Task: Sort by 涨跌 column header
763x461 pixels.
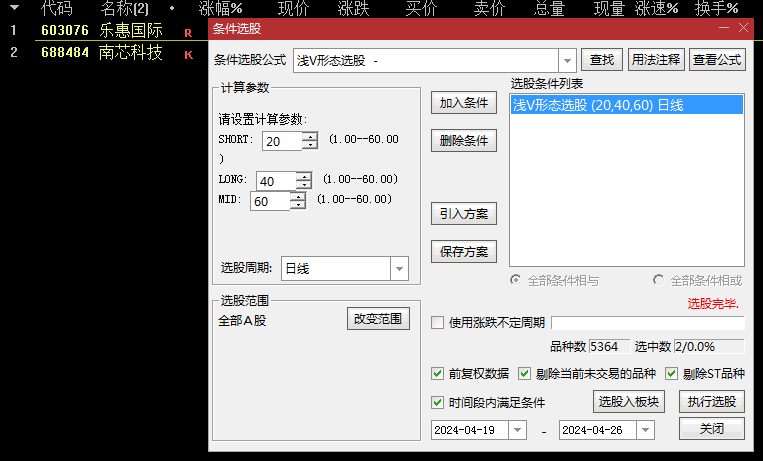Action: point(354,8)
